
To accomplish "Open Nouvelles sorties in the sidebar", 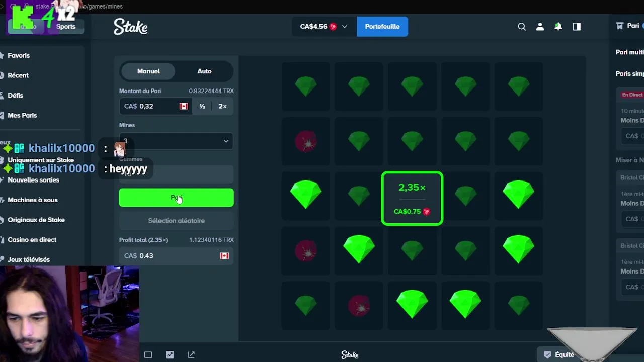I will point(33,180).
